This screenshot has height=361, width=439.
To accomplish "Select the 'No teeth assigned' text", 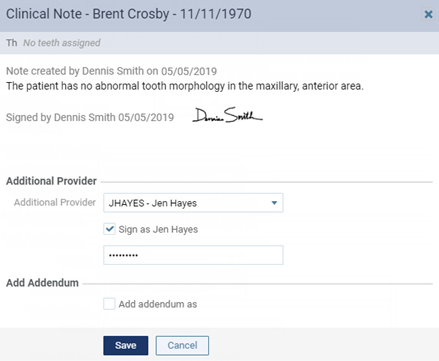I will 62,43.
